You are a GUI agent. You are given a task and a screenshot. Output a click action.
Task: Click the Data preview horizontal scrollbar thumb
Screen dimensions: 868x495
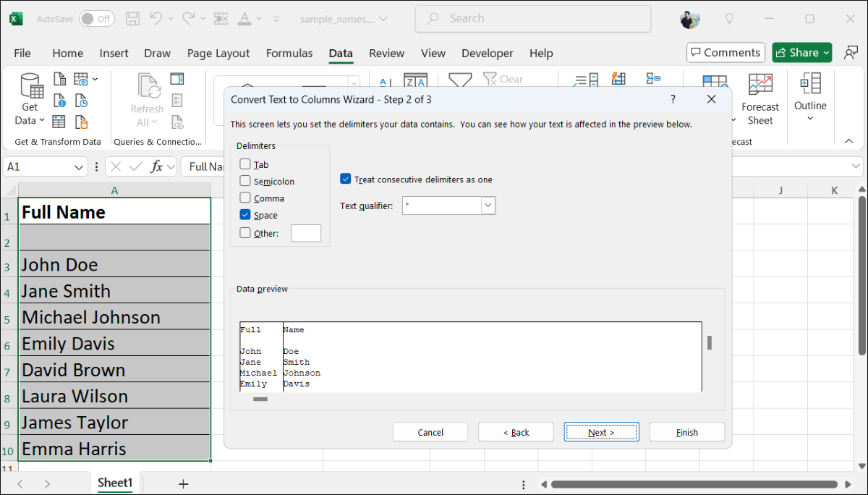tap(260, 399)
